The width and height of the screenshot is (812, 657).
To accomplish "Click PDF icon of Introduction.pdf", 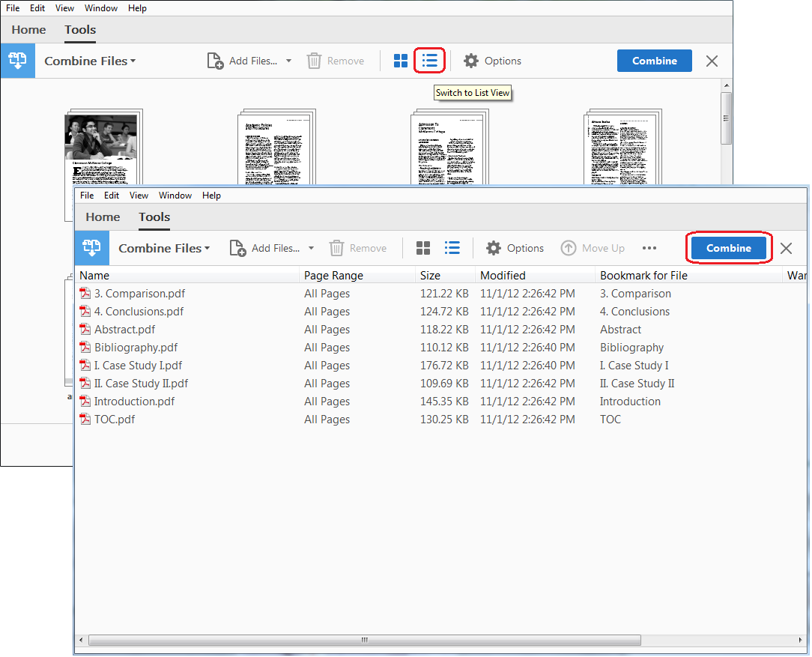I will coord(85,402).
